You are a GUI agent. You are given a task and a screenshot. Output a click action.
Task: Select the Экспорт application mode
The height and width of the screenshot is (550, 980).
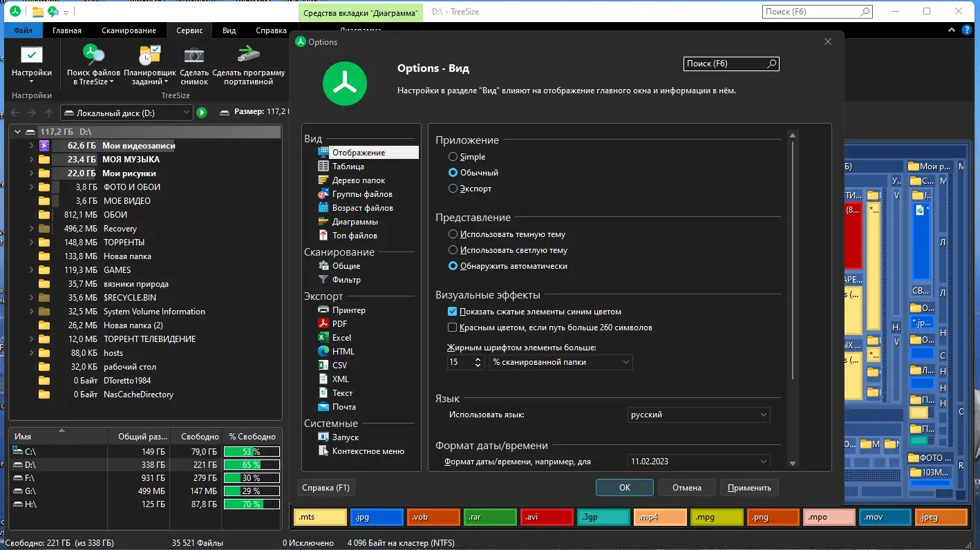(x=453, y=189)
